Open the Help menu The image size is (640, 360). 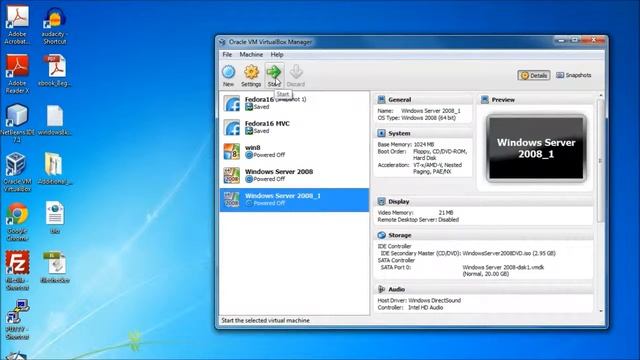[x=277, y=55]
